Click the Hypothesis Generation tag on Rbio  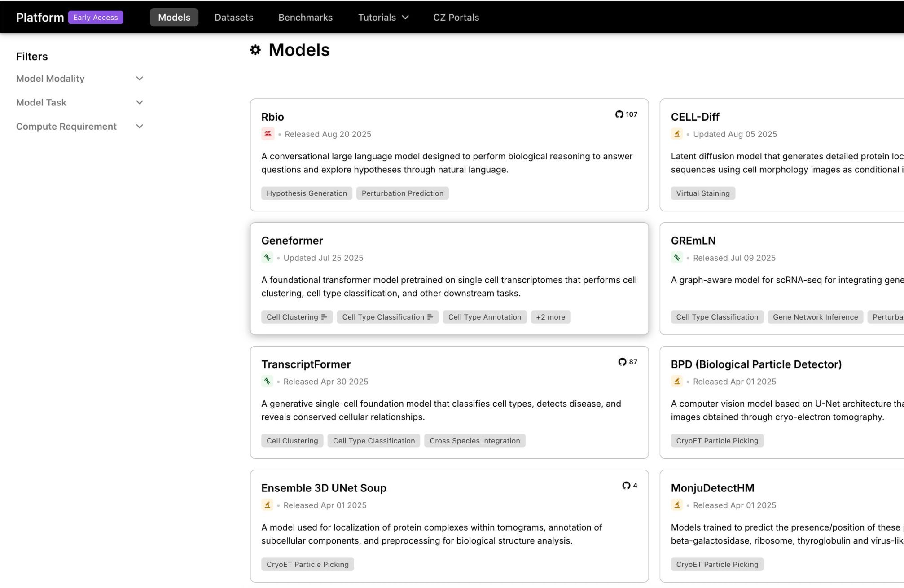307,193
